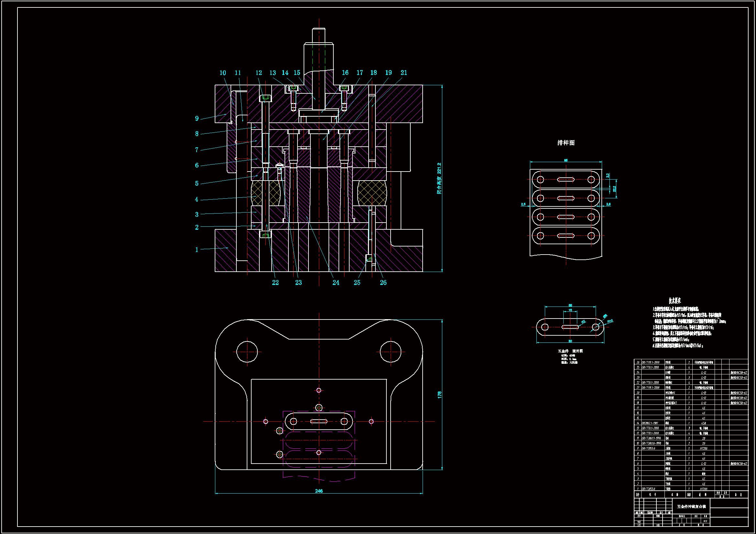Image resolution: width=756 pixels, height=534 pixels.
Task: Select the R10 radius dimension label
Action: [x=610, y=321]
